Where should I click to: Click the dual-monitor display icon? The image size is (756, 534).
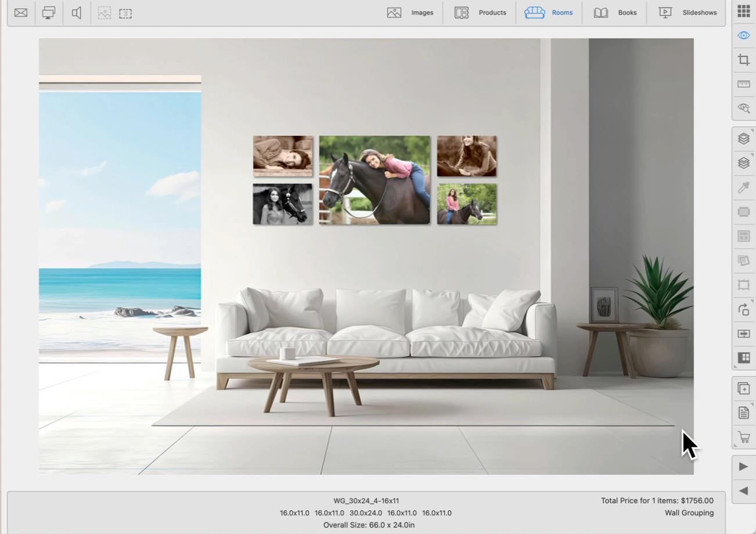point(49,13)
